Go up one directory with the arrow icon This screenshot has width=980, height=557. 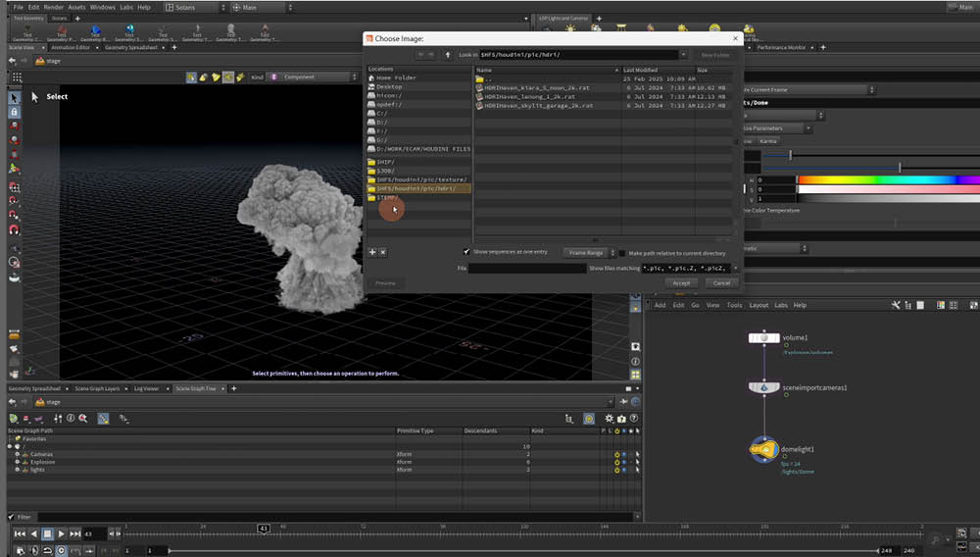pyautogui.click(x=448, y=55)
